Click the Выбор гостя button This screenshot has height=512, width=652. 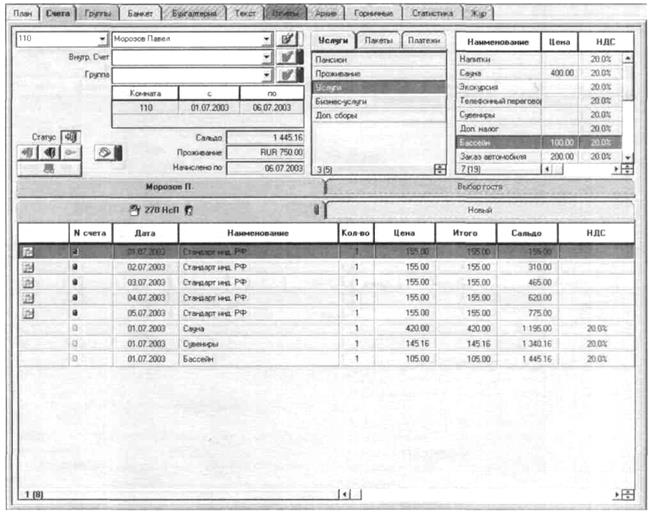478,187
